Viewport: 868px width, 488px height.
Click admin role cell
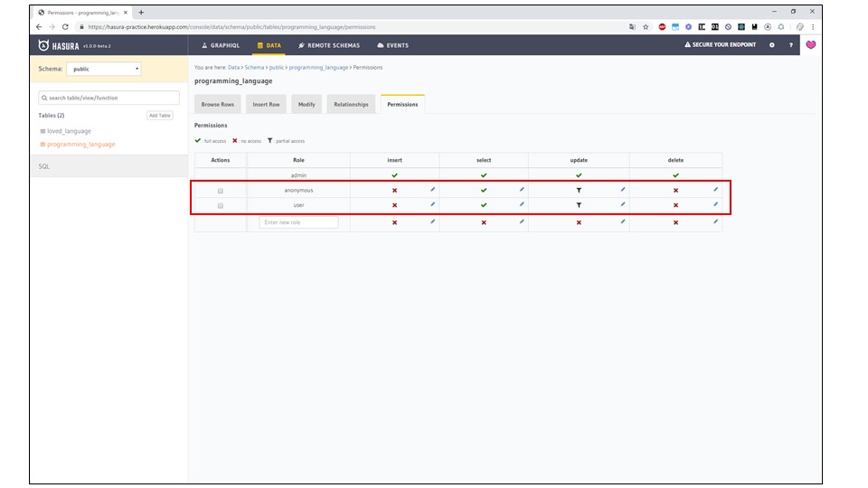tap(298, 174)
